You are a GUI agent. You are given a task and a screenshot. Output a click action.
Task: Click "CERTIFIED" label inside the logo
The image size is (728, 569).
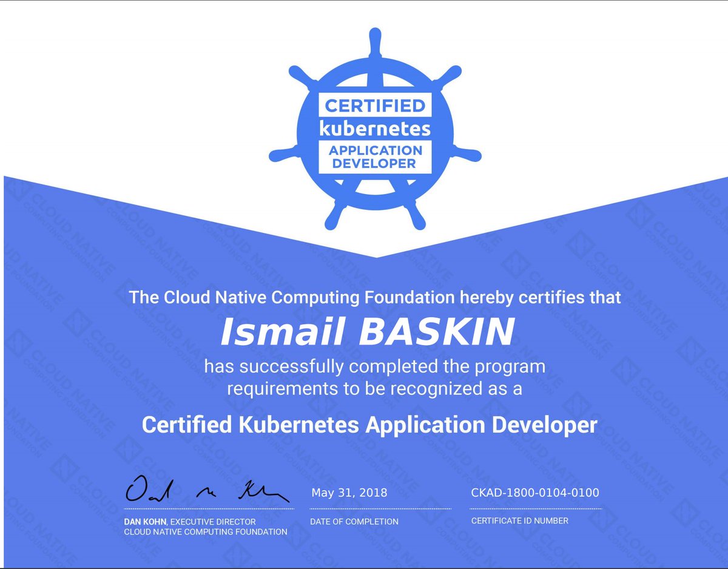[x=375, y=106]
